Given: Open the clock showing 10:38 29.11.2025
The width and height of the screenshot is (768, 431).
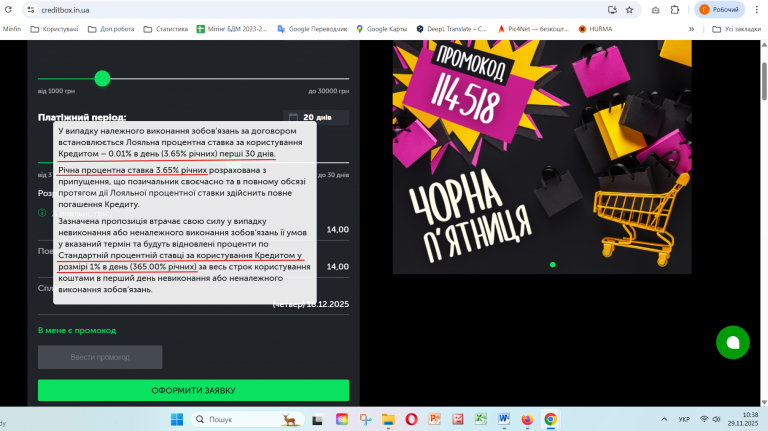Looking at the screenshot, I should click(x=743, y=419).
